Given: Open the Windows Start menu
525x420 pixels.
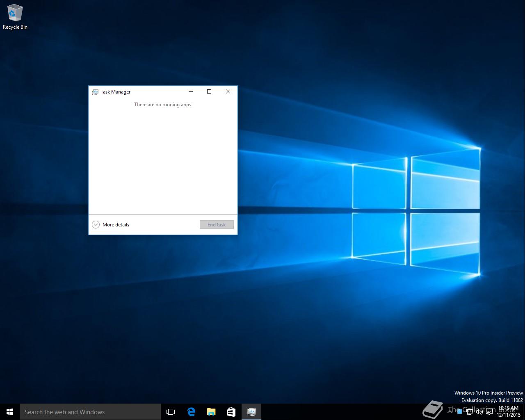Looking at the screenshot, I should tap(10, 412).
